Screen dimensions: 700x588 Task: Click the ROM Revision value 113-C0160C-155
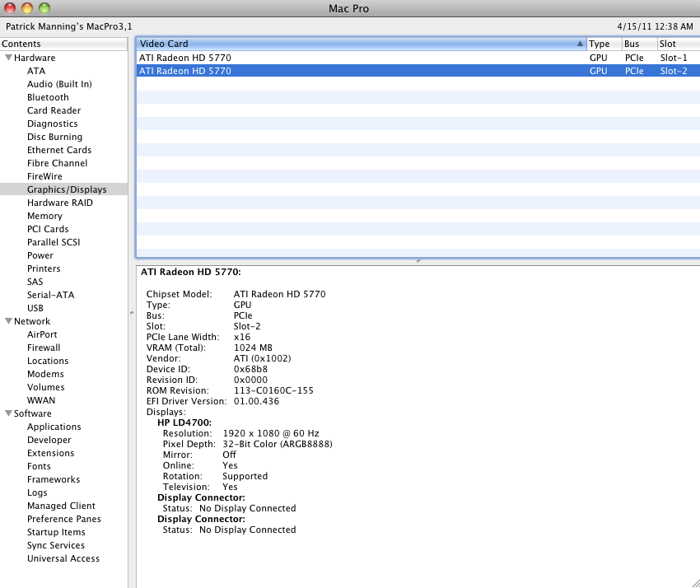pos(273,390)
